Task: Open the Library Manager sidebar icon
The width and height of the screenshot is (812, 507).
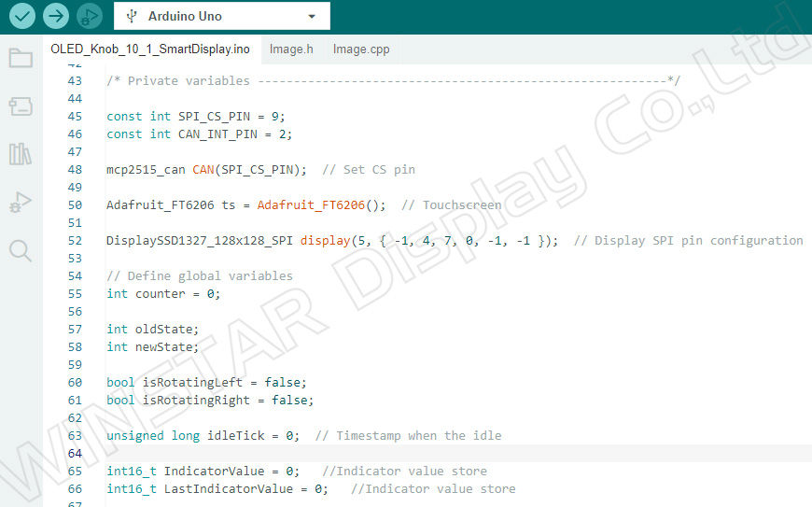Action: [21, 154]
